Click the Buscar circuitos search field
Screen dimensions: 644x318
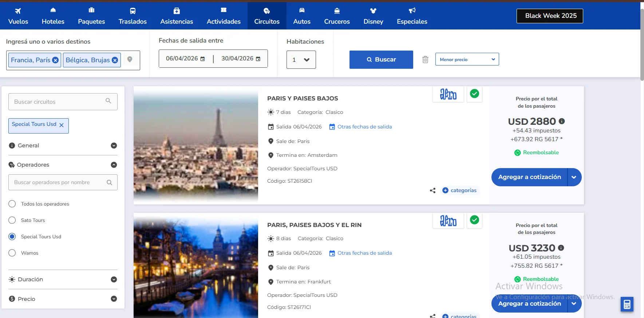point(58,102)
